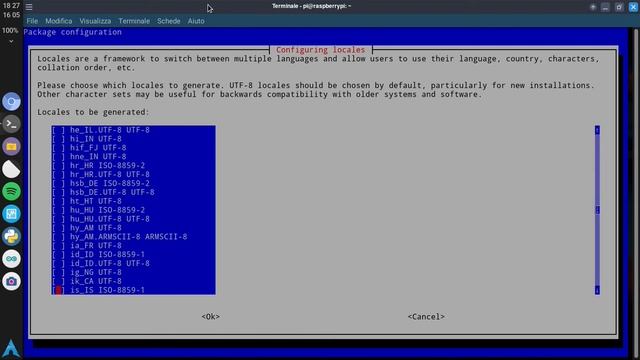Expand the chevron under the 100% indicator
Image resolution: width=640 pixels, height=360 pixels.
click(x=11, y=41)
